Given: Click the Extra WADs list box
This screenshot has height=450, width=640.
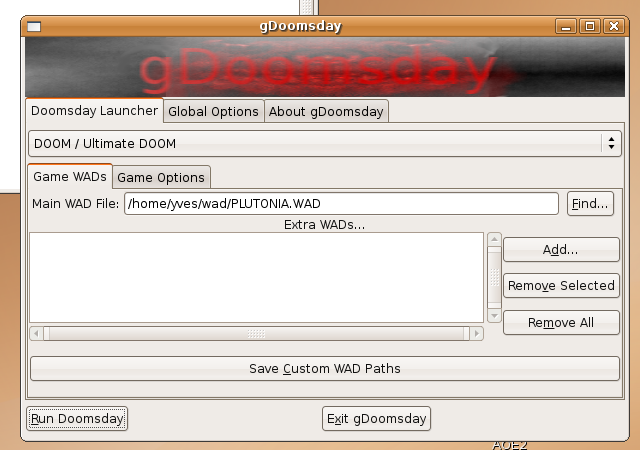Looking at the screenshot, I should 256,278.
